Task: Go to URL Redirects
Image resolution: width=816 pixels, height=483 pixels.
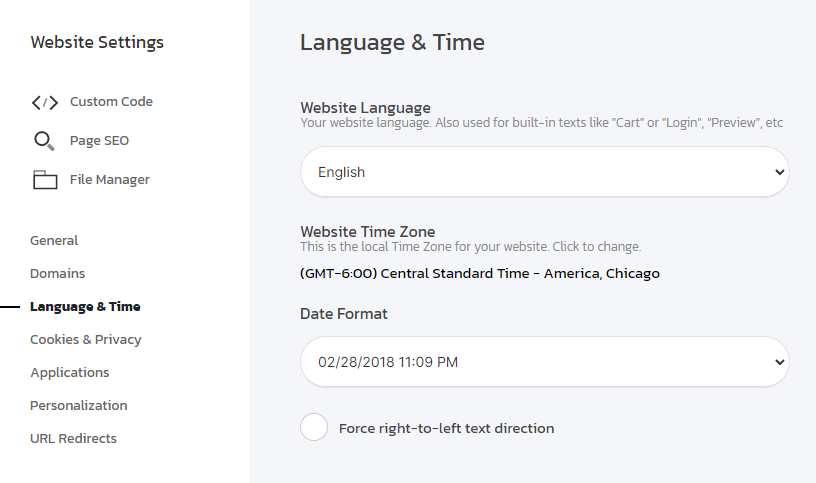Action: pyautogui.click(x=73, y=439)
